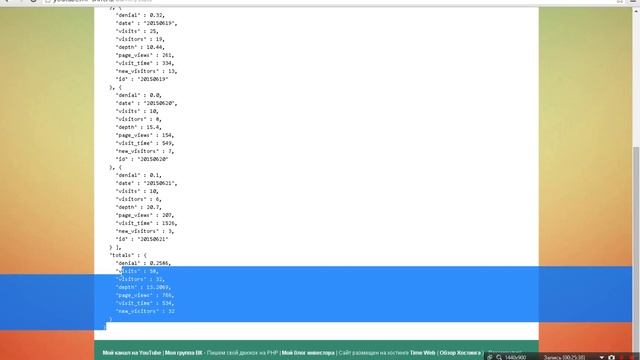
Task: Open the Time Web hosting link
Action: click(x=422, y=353)
